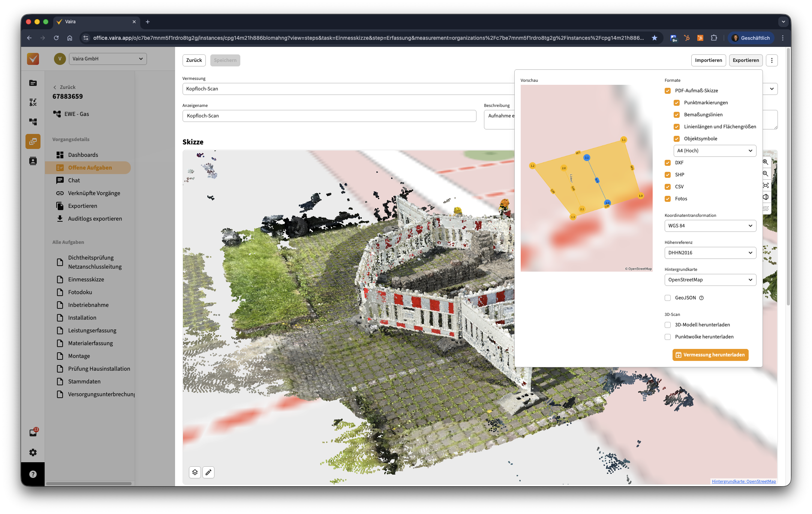Click the help question mark icon
This screenshot has width=812, height=514.
pos(33,474)
